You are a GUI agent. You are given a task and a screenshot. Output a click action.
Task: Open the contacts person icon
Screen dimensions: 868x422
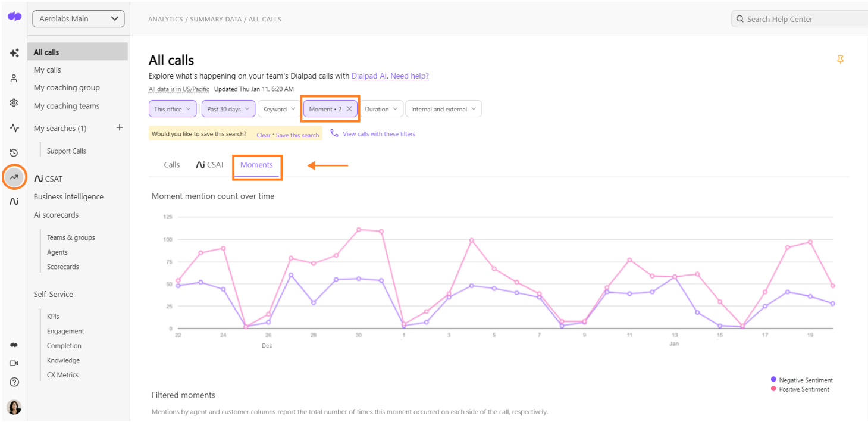click(14, 78)
